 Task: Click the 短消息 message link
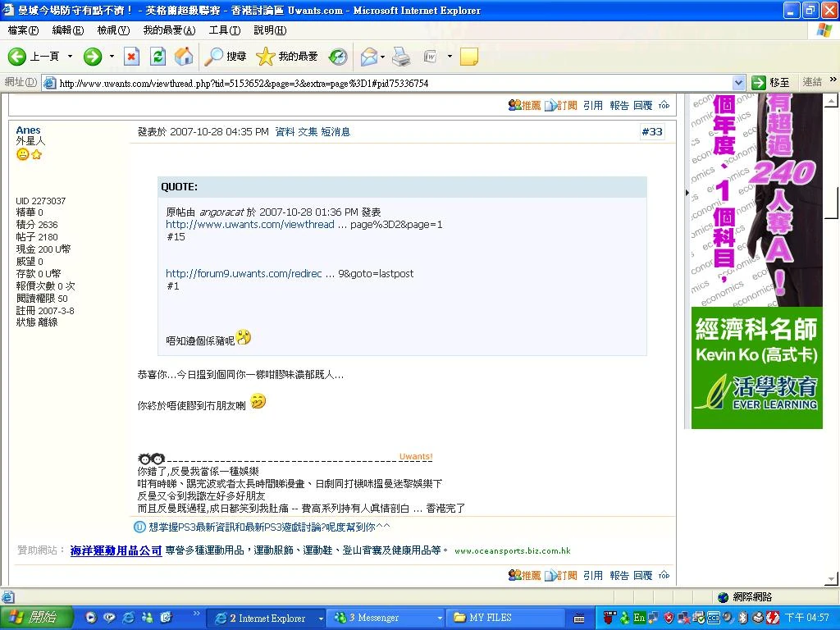tap(336, 132)
